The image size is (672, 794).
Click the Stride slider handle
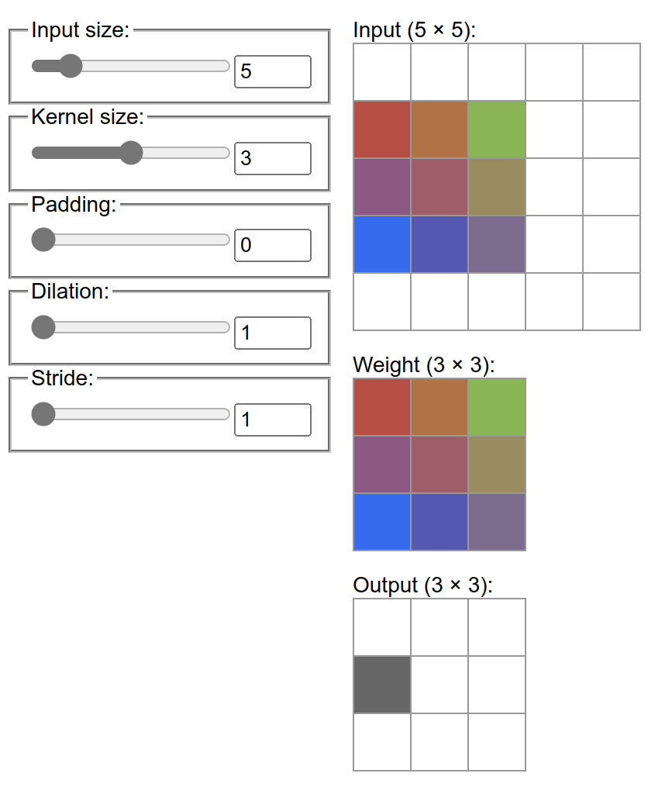[x=43, y=414]
